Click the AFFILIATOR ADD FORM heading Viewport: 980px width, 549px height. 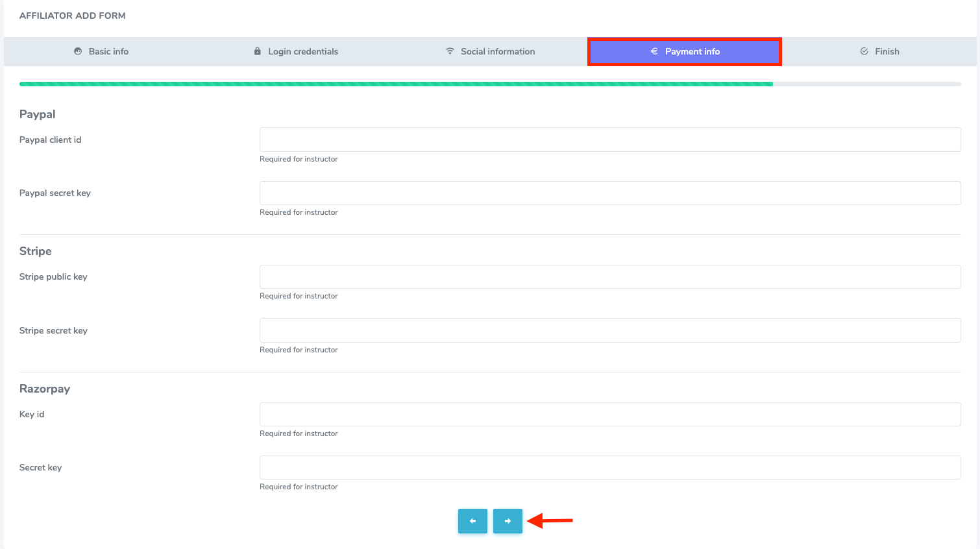click(72, 15)
